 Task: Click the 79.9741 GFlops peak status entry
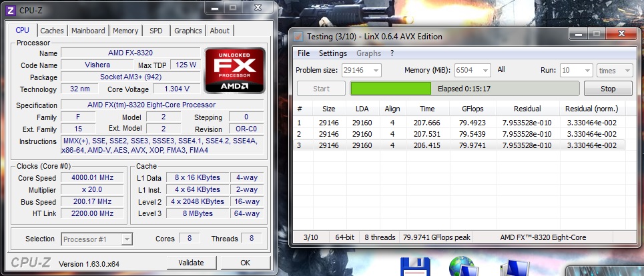click(436, 237)
